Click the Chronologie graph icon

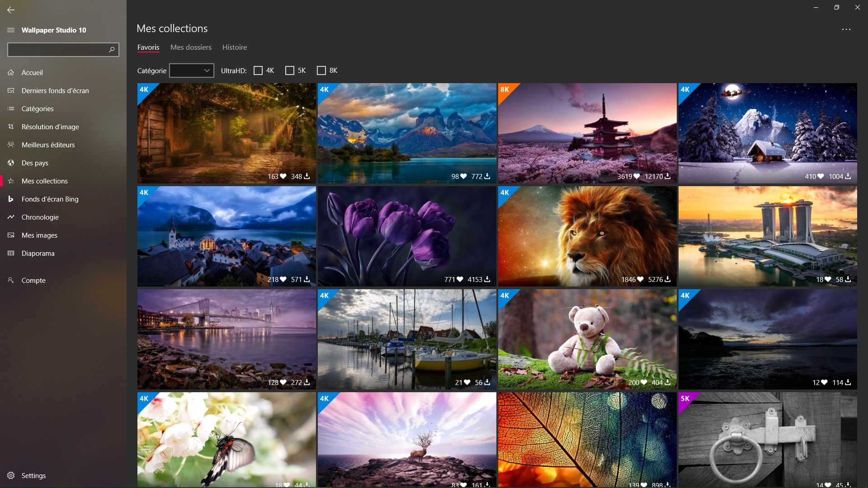pyautogui.click(x=11, y=217)
